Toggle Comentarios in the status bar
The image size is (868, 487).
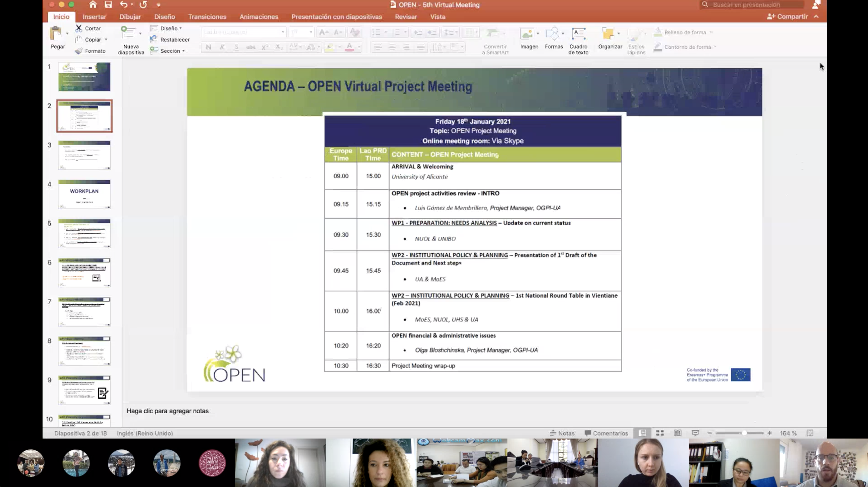(x=606, y=433)
